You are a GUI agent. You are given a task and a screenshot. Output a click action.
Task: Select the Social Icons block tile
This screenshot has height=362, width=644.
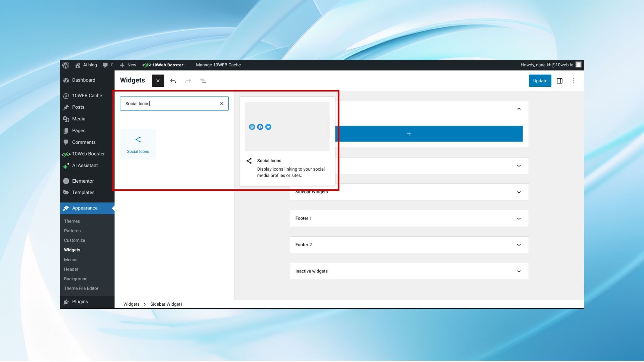click(x=138, y=144)
